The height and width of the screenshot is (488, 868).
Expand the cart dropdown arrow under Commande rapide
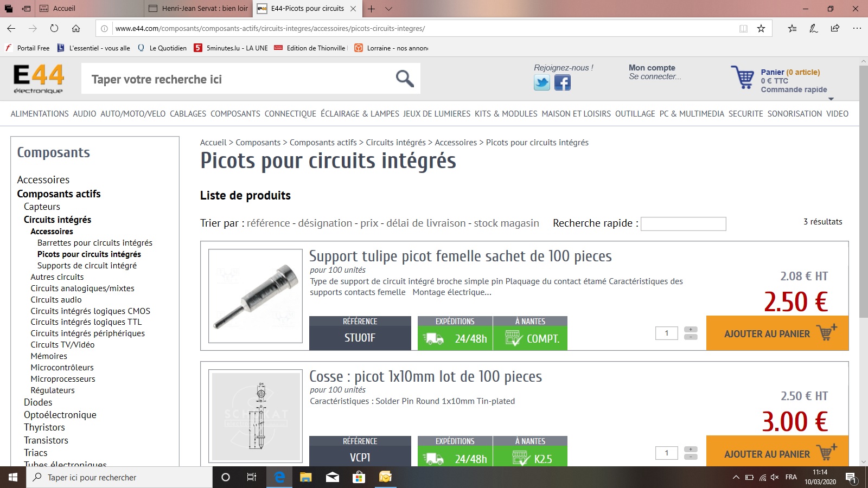coord(831,99)
